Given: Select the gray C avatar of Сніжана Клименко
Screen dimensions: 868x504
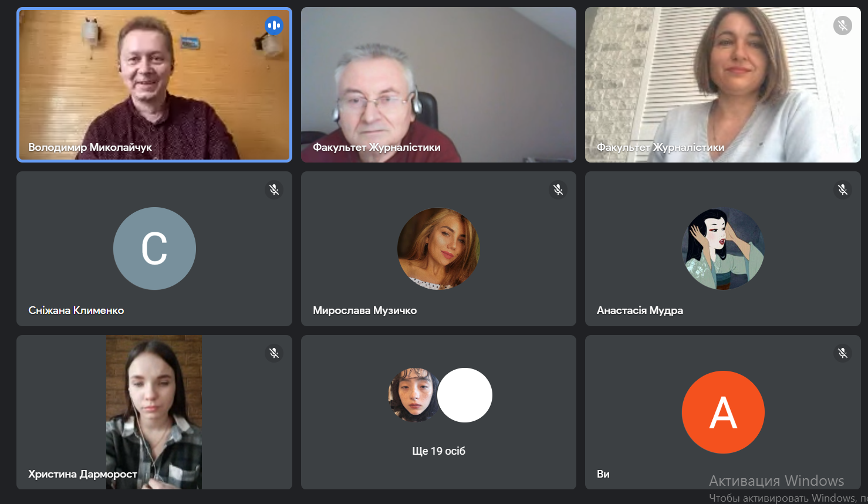Looking at the screenshot, I should point(154,249).
